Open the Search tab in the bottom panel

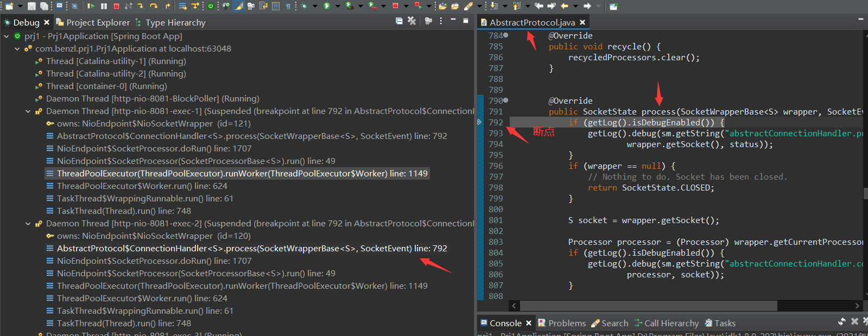[x=610, y=323]
